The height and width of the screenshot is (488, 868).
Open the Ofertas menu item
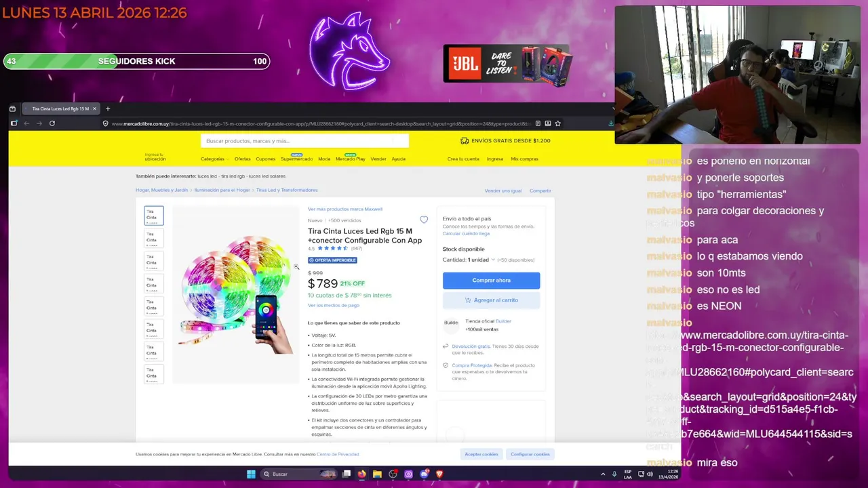242,159
